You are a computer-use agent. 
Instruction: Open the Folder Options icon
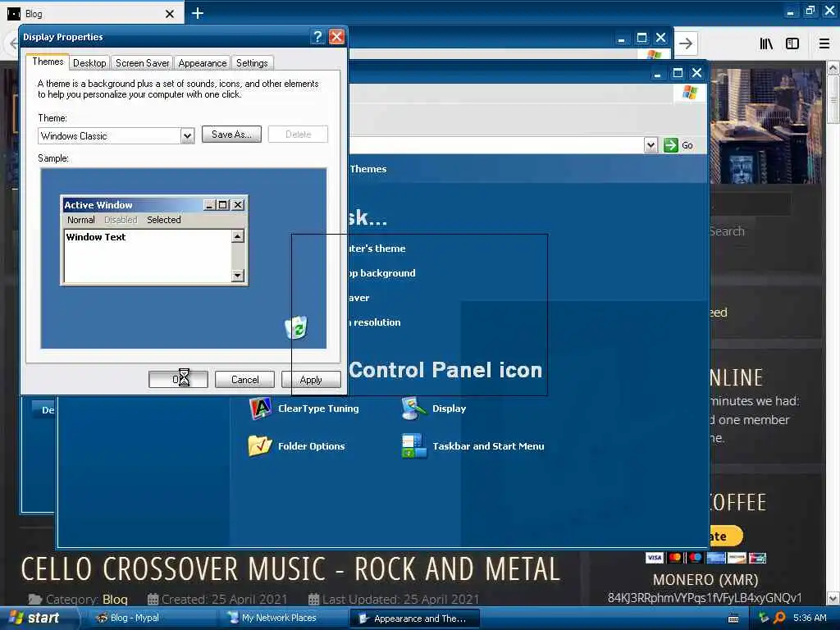point(260,445)
